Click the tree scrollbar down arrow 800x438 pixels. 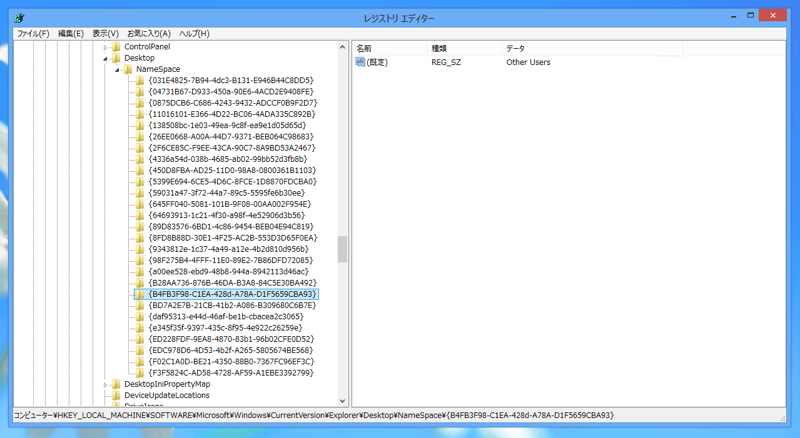tap(342, 401)
